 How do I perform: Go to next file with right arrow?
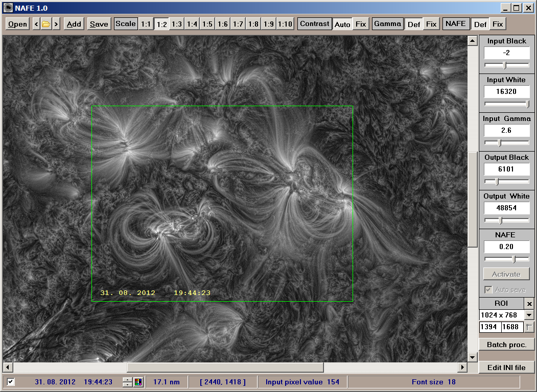(x=56, y=24)
